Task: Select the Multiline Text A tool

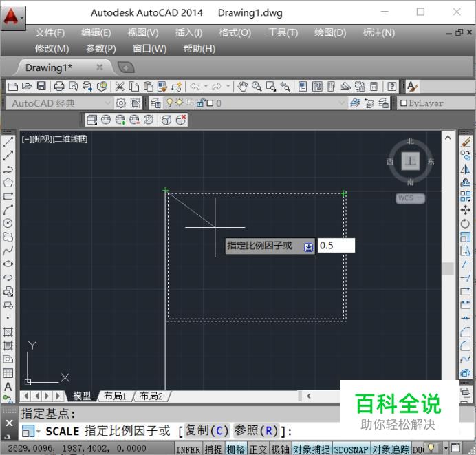Action: pos(8,386)
